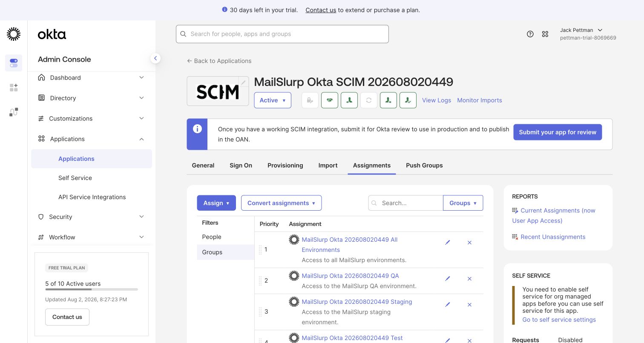The image size is (644, 343).
Task: Open the connector icon in left rail
Action: (14, 112)
